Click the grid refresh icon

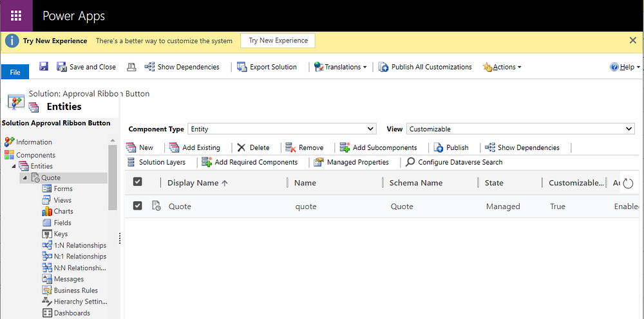tap(628, 183)
